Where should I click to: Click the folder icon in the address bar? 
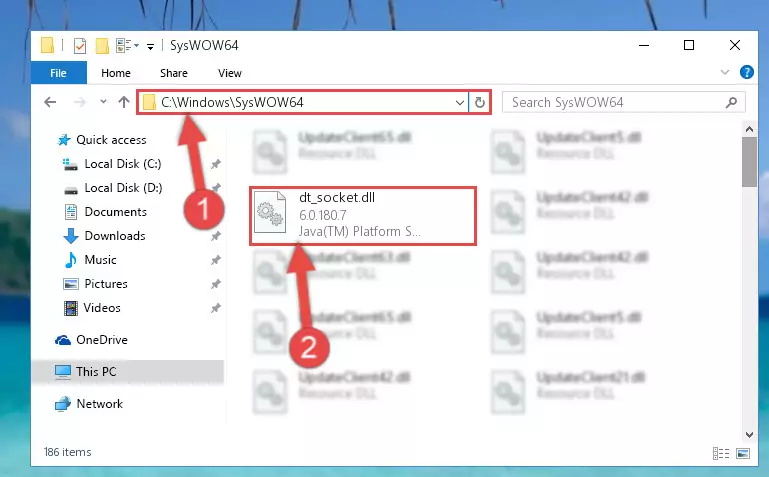pyautogui.click(x=149, y=102)
